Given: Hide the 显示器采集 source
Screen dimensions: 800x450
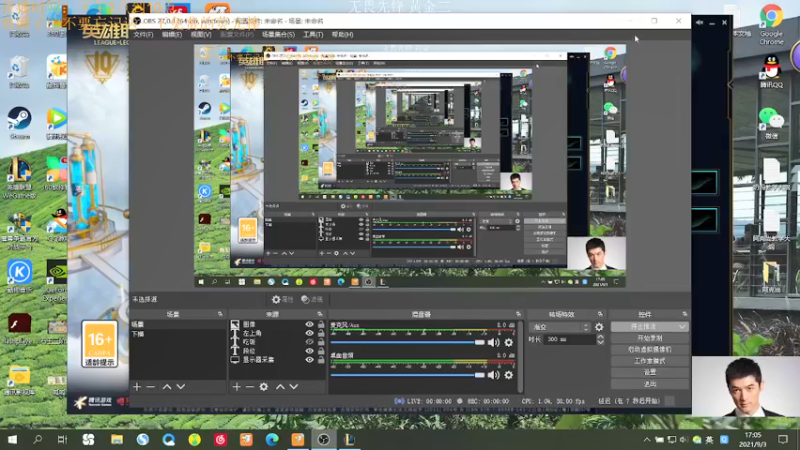Looking at the screenshot, I should click(309, 360).
